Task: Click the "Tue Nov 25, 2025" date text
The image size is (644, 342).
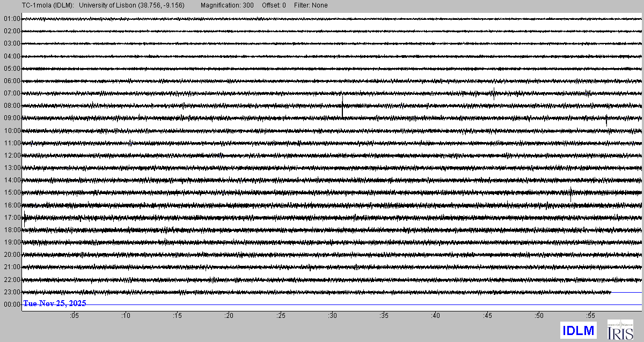Action: point(55,303)
